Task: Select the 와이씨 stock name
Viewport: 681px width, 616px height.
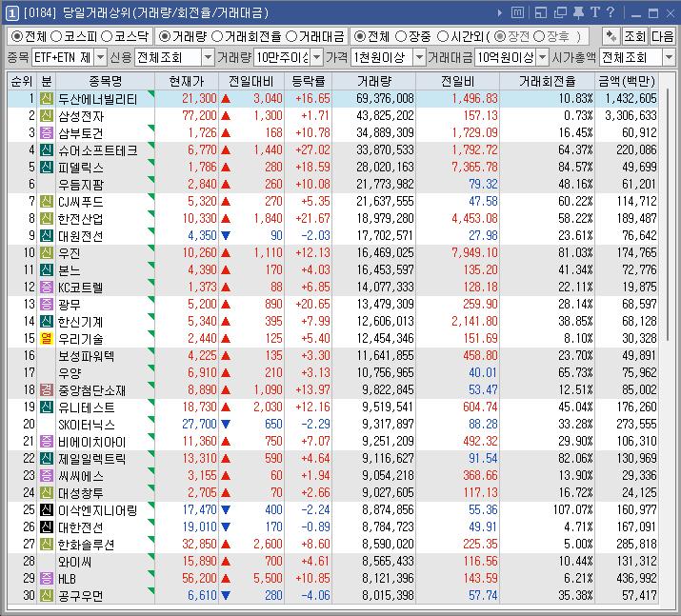Action: (74, 562)
